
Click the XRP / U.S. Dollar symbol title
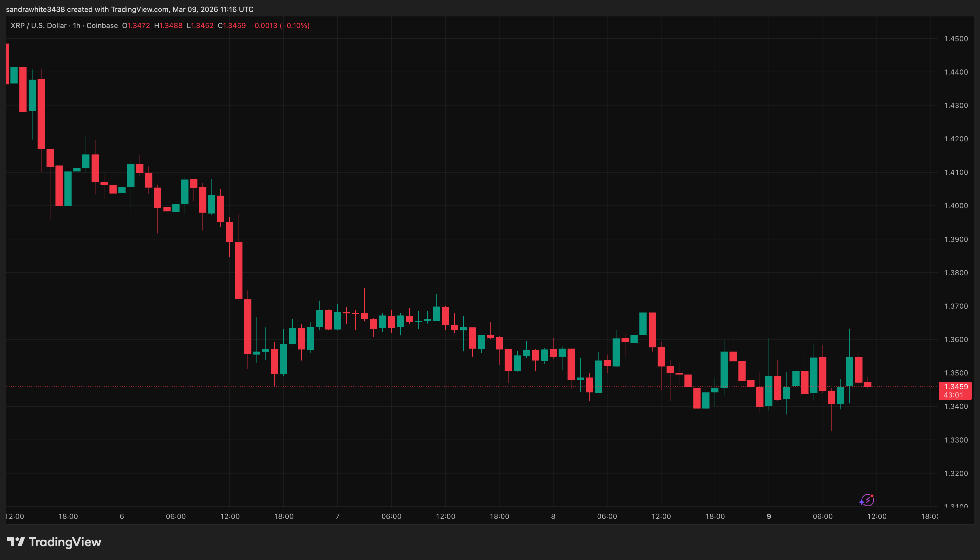pyautogui.click(x=38, y=26)
